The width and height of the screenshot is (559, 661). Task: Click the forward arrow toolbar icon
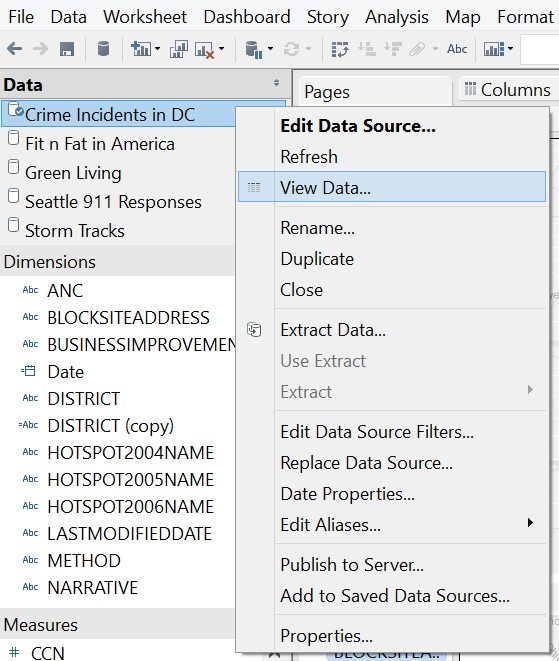40,49
